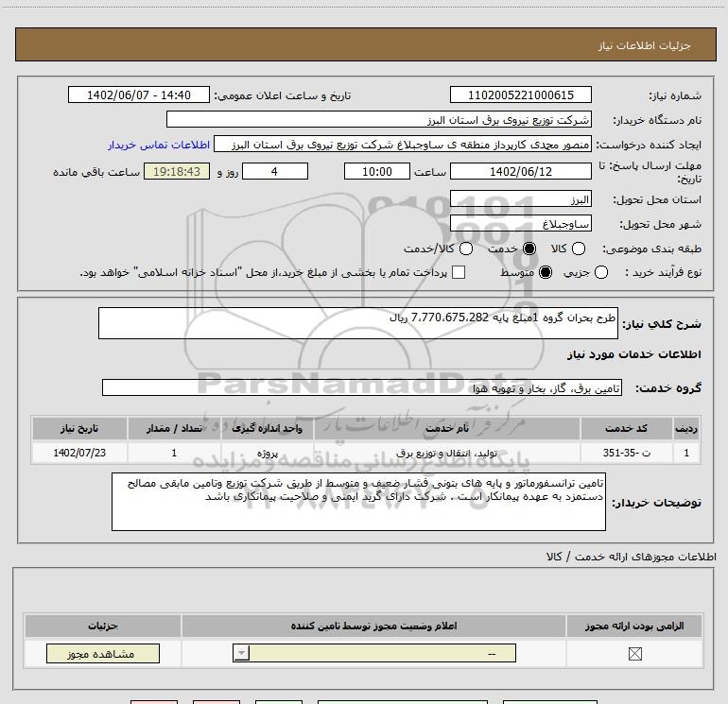Click the اطلاعات خدمات مورد نیاز heading
728x704 pixels.
[x=633, y=354]
